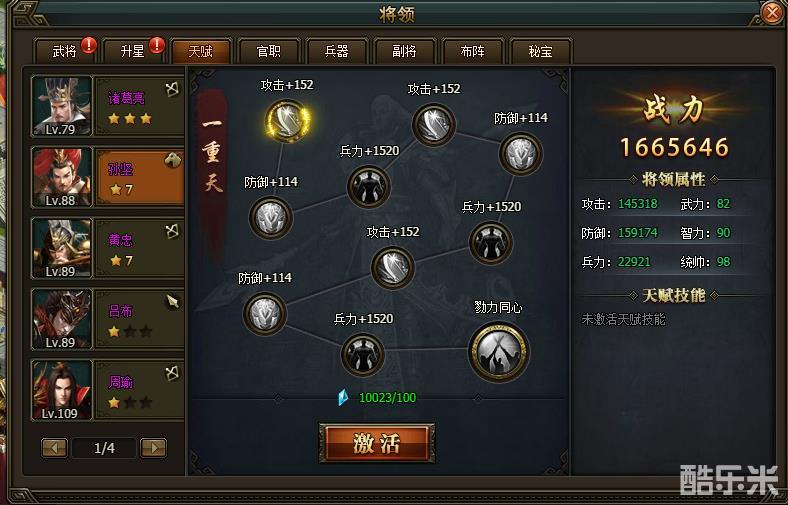This screenshot has width=788, height=505.
Task: Select 周瑜 portrait thumbnail
Action: (61, 390)
